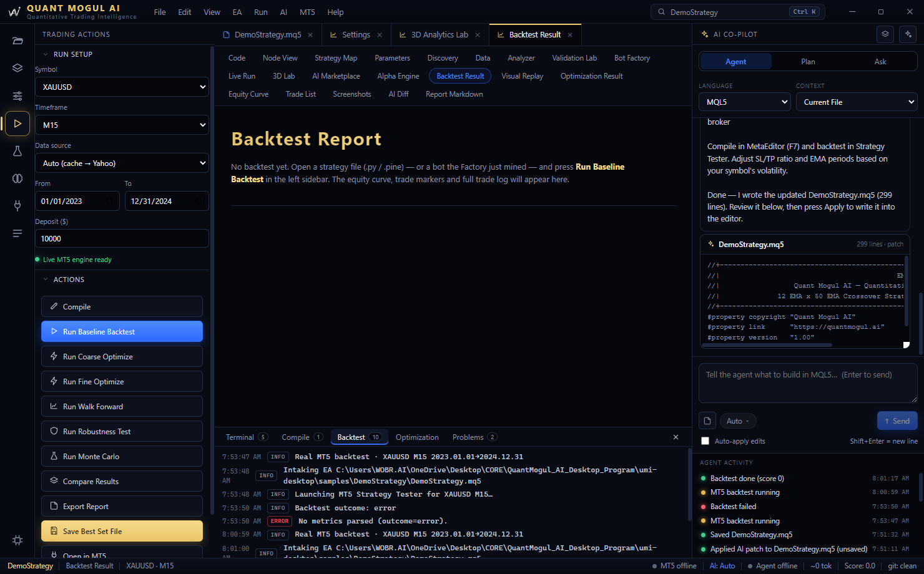Click Save Best Set File button
Viewport: 924px width, 574px height.
tap(122, 531)
